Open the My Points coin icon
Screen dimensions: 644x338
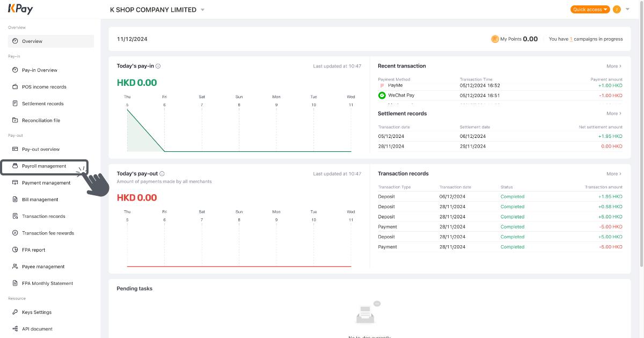tap(494, 39)
